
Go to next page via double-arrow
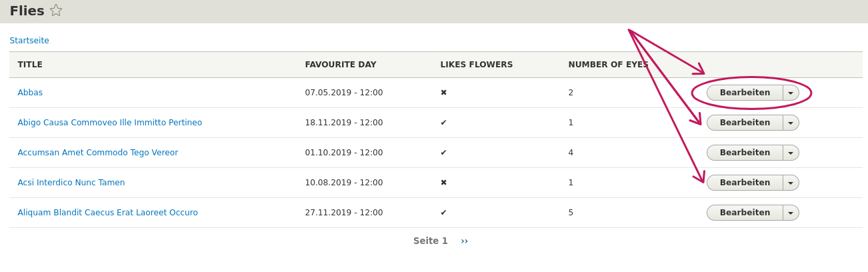click(x=464, y=241)
